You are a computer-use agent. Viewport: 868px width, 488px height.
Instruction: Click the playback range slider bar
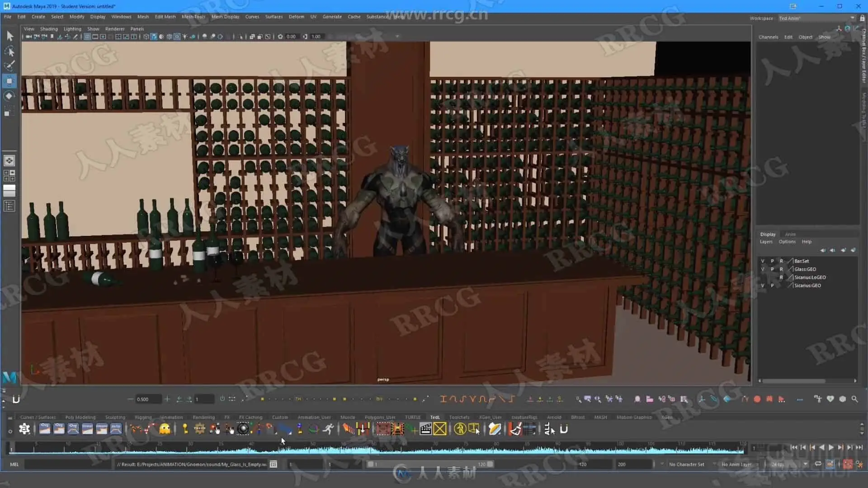pos(430,464)
